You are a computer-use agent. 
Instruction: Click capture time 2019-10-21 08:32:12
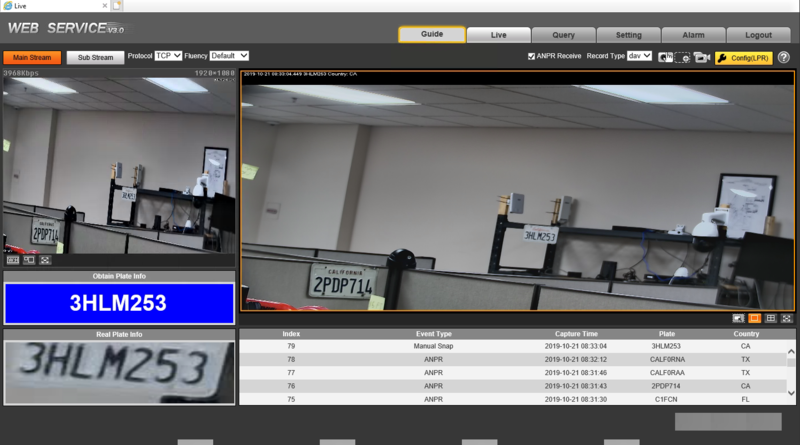coord(576,359)
